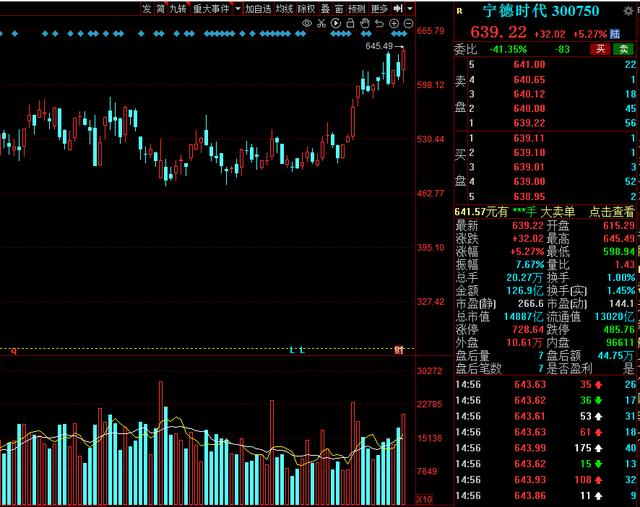Click the tick row with price 643.93

click(545, 480)
